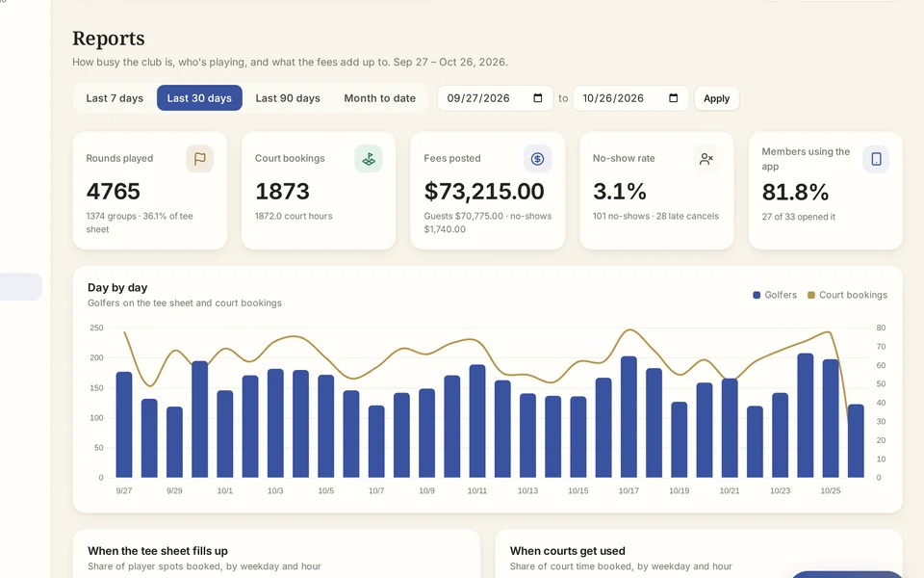Viewport: 924px width, 578px height.
Task: Open calendar picker for end date 10/26/2026
Action: pyautogui.click(x=673, y=98)
